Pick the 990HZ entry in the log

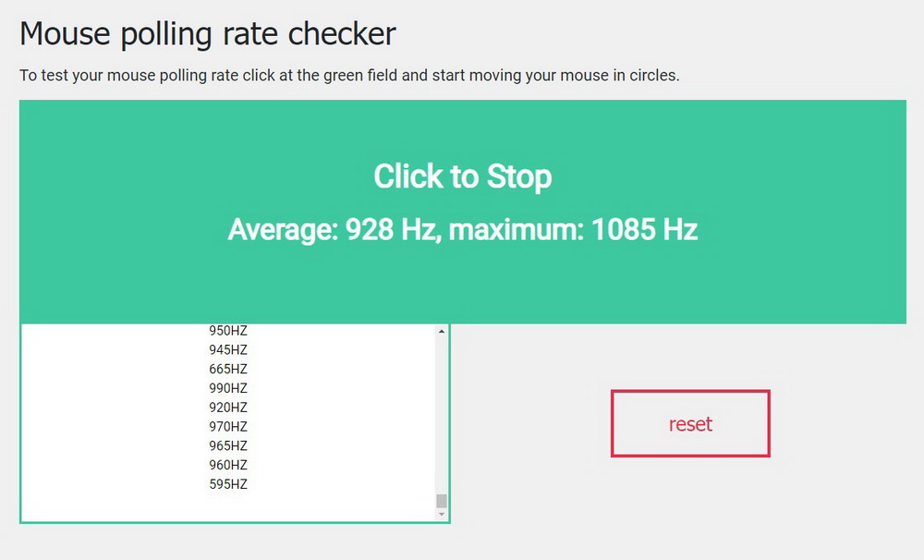228,388
